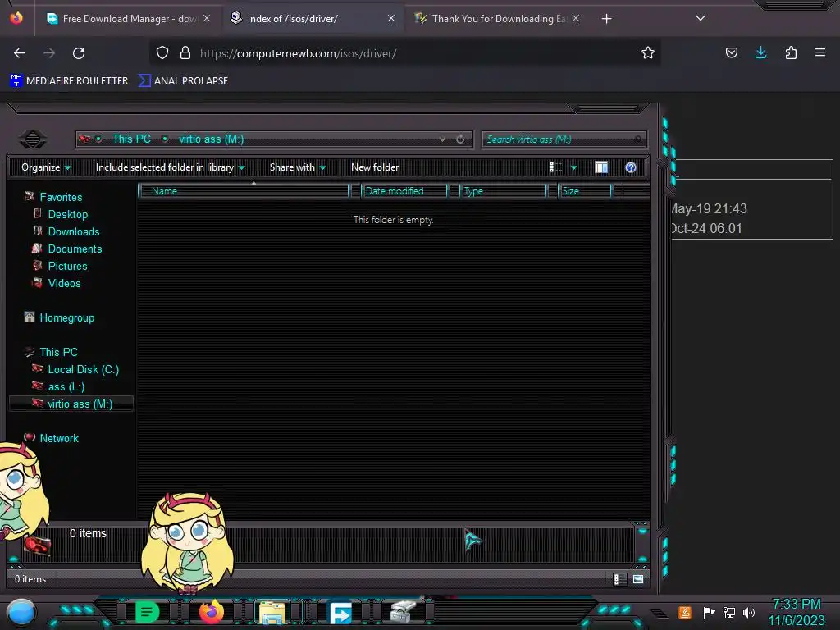Open Documents in the navigation pane

[67, 249]
